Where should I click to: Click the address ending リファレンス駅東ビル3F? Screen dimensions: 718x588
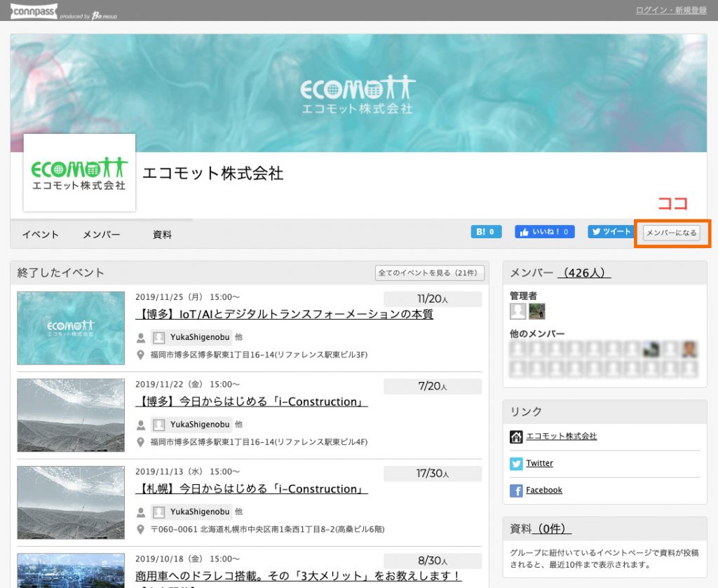click(x=259, y=355)
